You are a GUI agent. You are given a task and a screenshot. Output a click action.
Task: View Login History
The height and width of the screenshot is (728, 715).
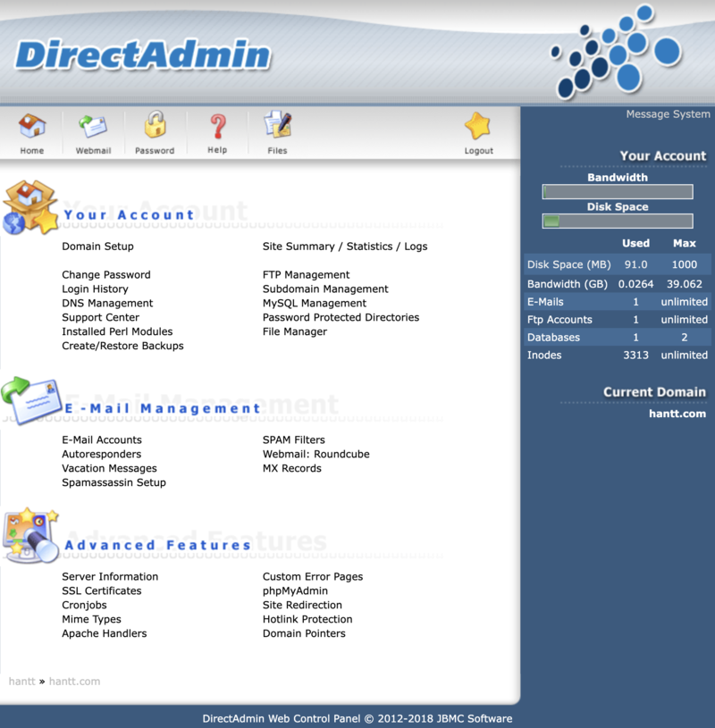95,289
